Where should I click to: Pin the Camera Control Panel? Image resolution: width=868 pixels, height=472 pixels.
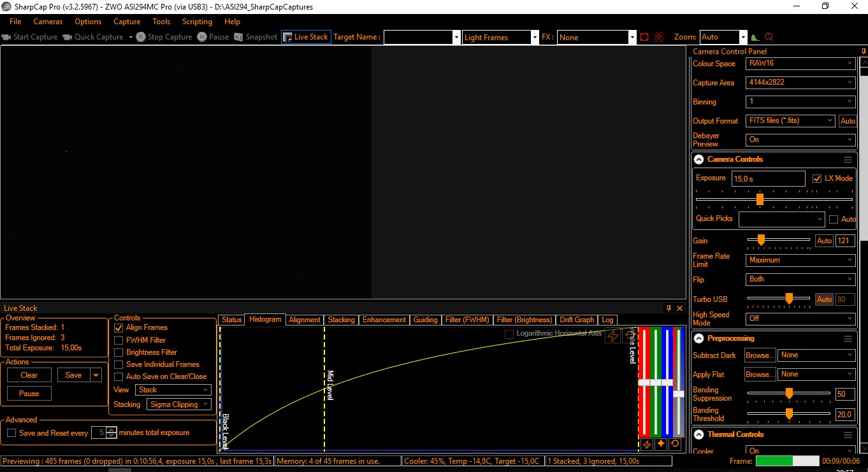(864, 52)
